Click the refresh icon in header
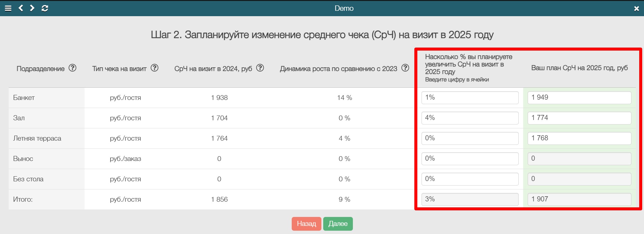The image size is (644, 234). click(x=45, y=8)
